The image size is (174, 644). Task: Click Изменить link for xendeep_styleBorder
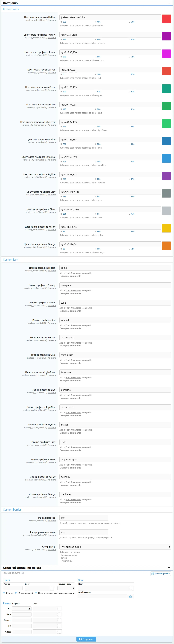tap(52, 550)
